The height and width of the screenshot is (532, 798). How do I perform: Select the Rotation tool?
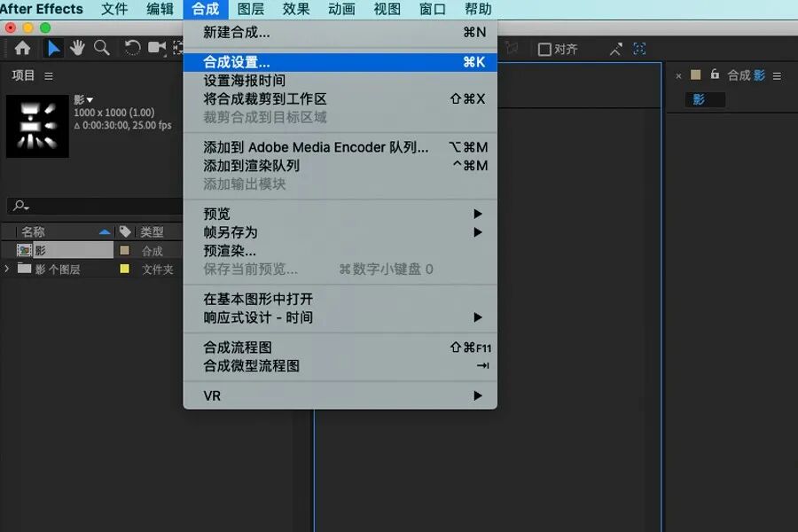click(132, 49)
